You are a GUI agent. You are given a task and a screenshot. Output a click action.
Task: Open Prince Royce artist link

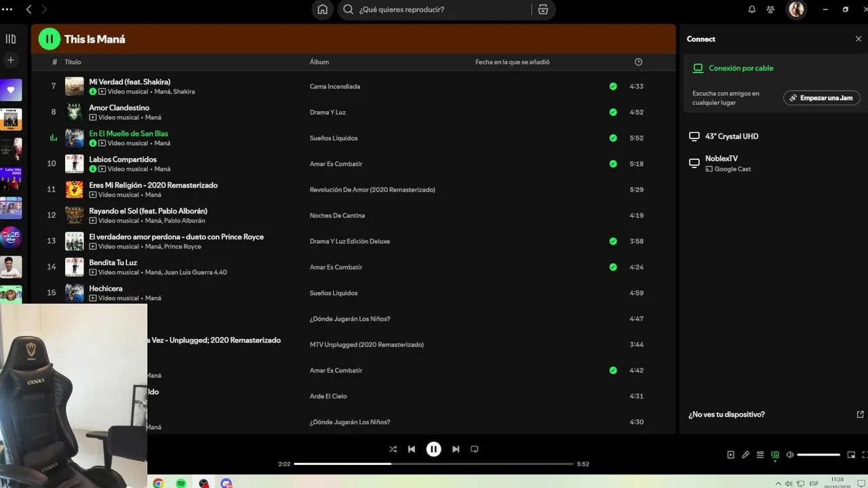(182, 247)
